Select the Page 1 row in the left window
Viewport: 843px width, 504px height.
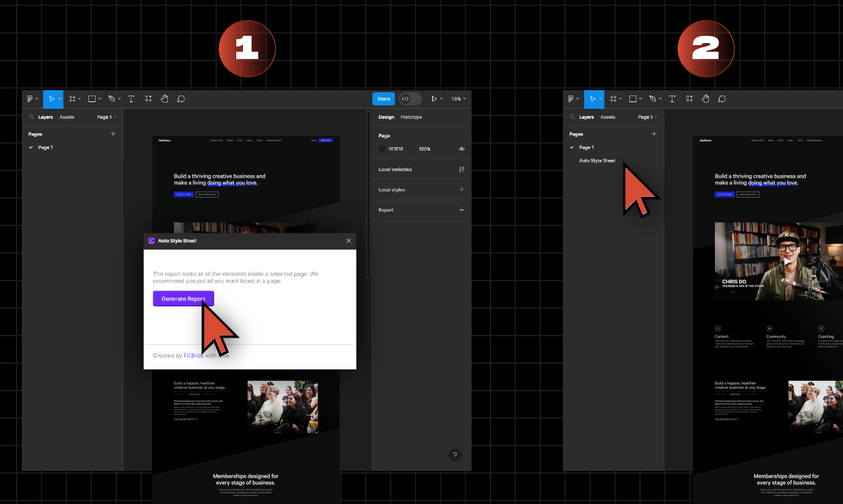click(72, 147)
